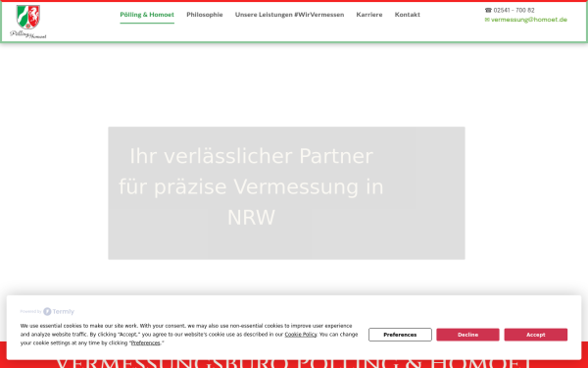Click the Termly logo in cookie banner
The image size is (588, 368).
(x=59, y=311)
